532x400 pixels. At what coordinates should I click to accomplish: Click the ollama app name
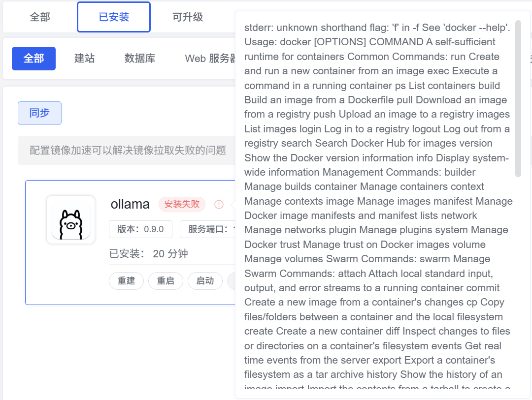(x=130, y=204)
